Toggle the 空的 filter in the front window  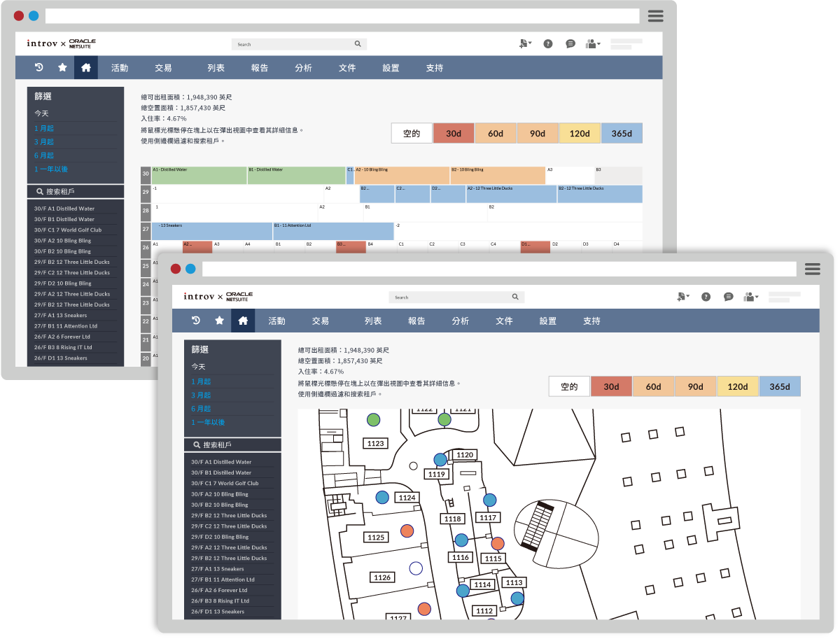click(569, 386)
